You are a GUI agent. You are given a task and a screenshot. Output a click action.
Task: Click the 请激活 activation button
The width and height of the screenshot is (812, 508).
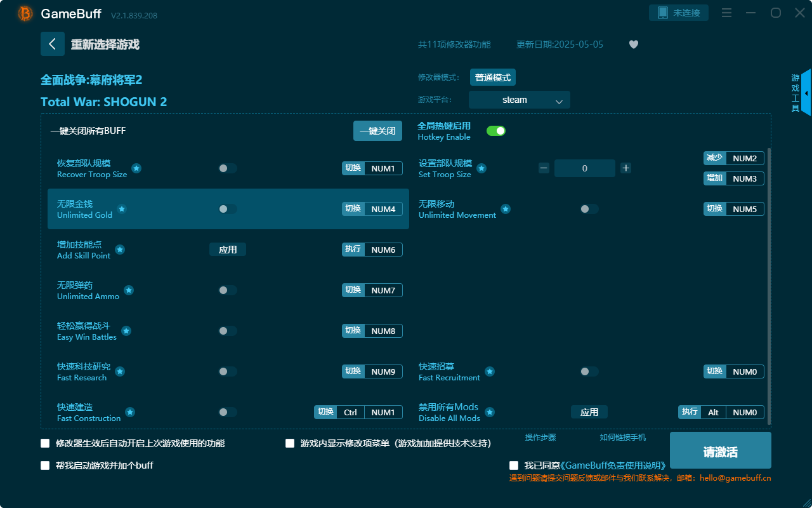click(x=720, y=450)
